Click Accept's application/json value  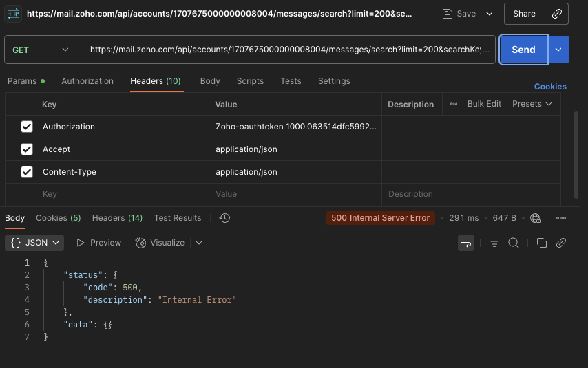click(246, 149)
